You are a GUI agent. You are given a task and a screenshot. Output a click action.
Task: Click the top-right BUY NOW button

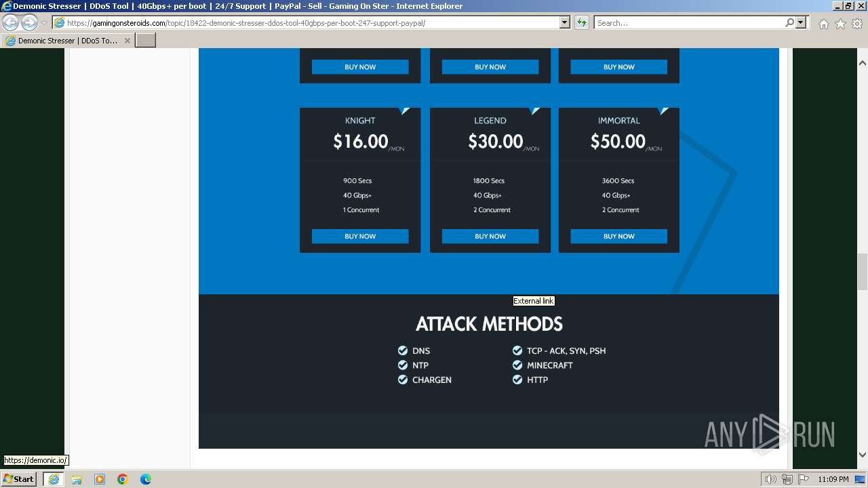pos(619,66)
